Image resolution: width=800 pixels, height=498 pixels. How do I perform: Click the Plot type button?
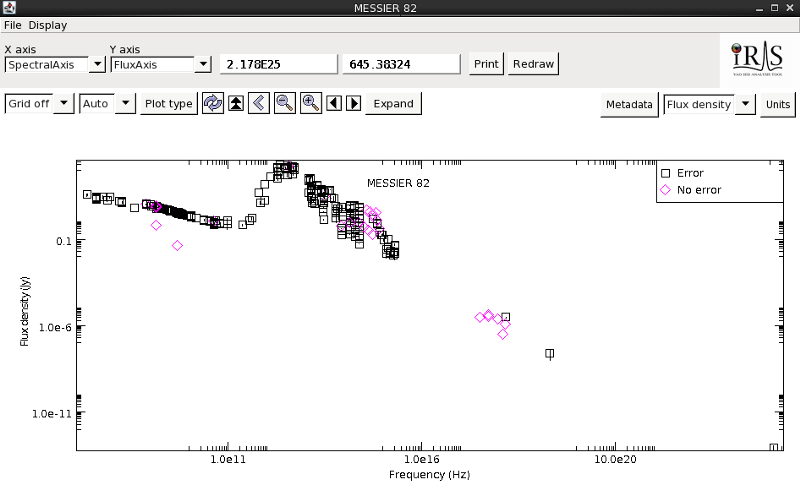(x=168, y=104)
